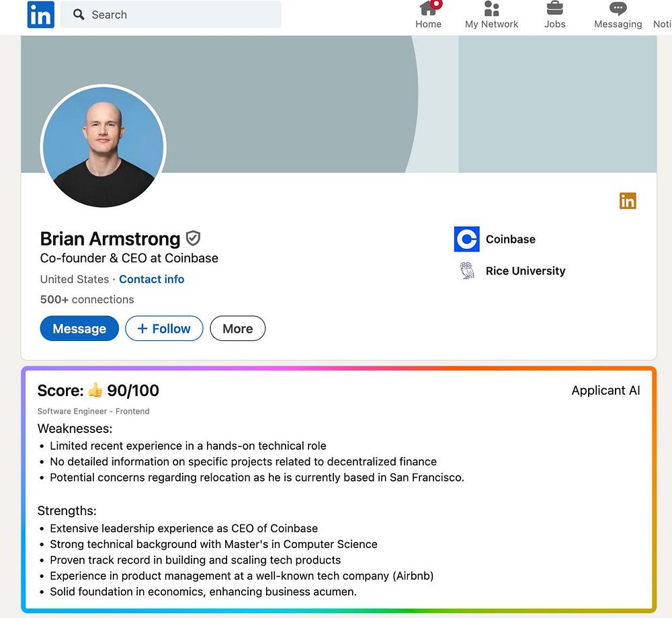Open the My Network tab
This screenshot has width=672, height=618.
(492, 15)
